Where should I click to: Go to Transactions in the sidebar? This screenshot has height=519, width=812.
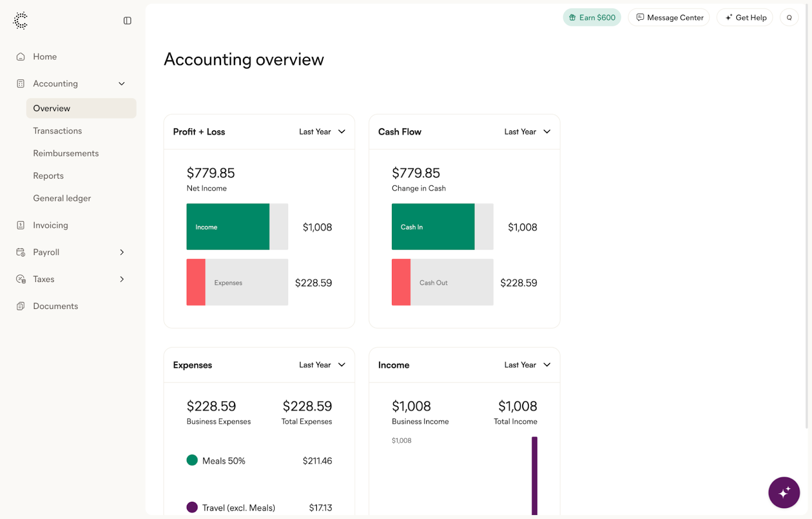point(57,131)
